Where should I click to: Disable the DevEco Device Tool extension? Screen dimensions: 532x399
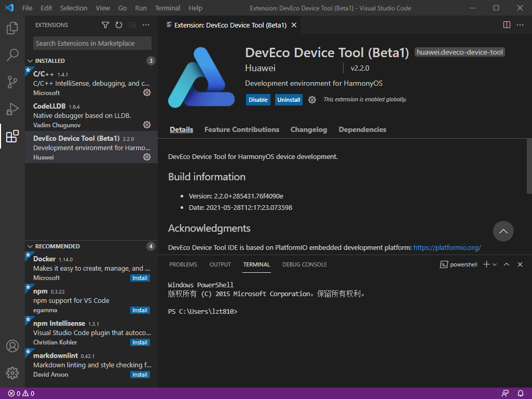pos(258,99)
